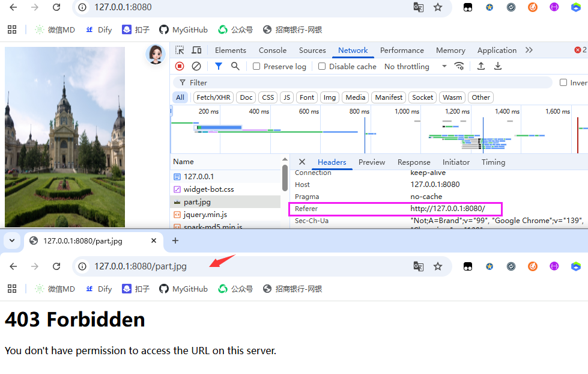This screenshot has width=588, height=374.
Task: Select the Fetch/XHR filter chip
Action: pos(213,97)
